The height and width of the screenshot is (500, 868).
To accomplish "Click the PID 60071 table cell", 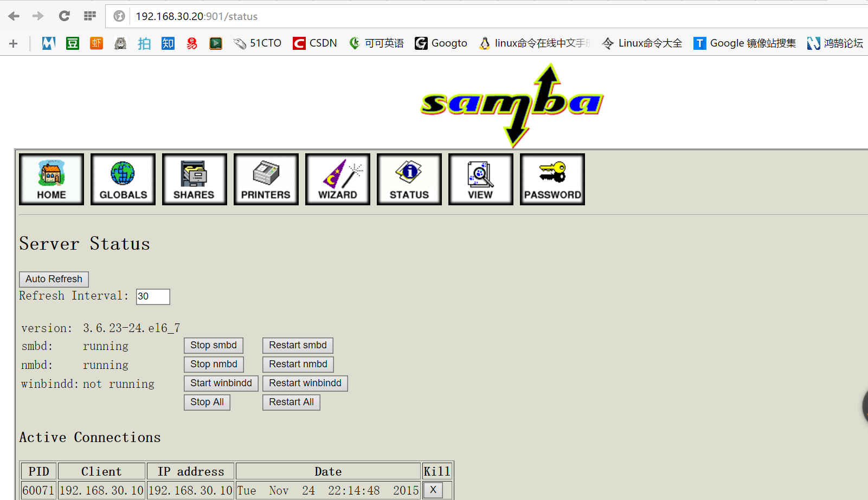I will click(38, 490).
